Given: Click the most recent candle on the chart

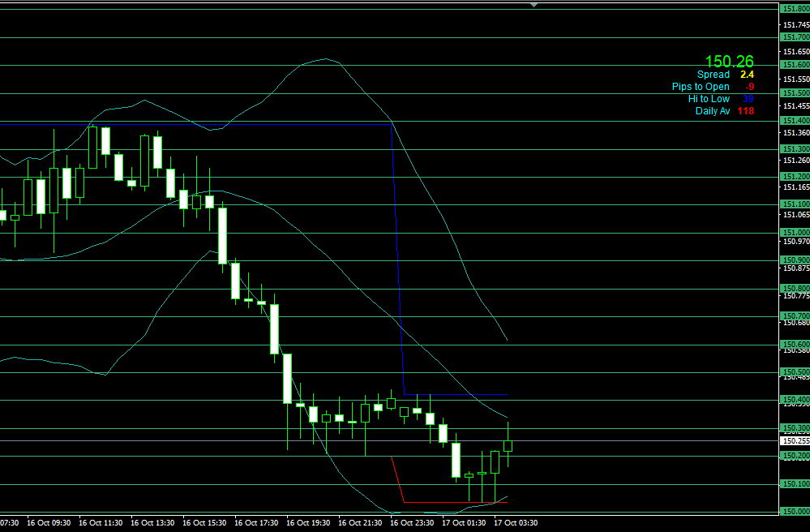Looking at the screenshot, I should click(508, 445).
